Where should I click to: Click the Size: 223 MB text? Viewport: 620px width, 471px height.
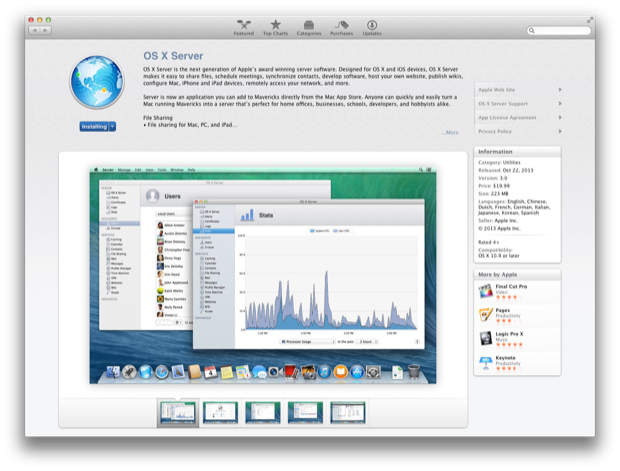click(493, 194)
